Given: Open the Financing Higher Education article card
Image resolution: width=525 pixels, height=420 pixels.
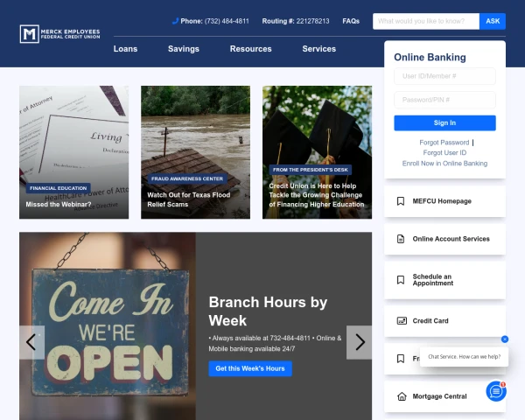Looking at the screenshot, I should tap(317, 152).
